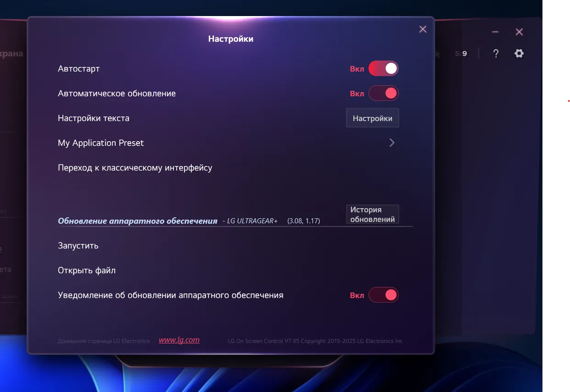This screenshot has width=570, height=392.
Task: Toggle Уведомление об обновлении аппаратного обеспечения
Action: 383,295
